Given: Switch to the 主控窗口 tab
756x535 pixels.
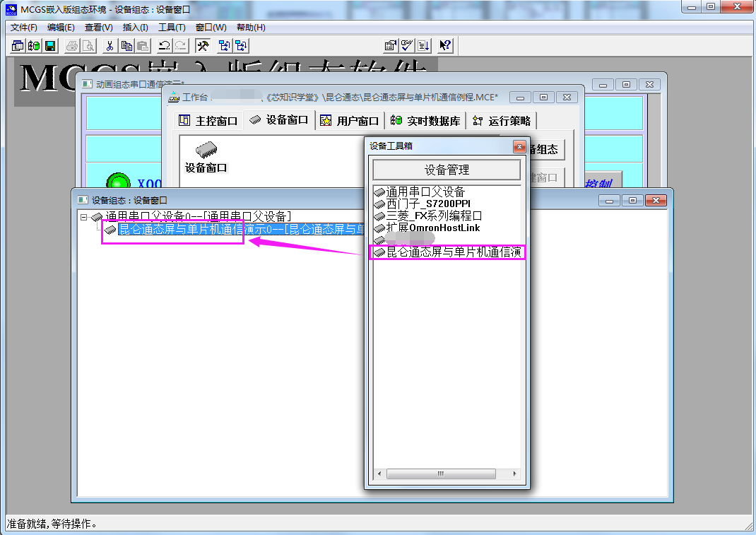Looking at the screenshot, I should click(208, 121).
